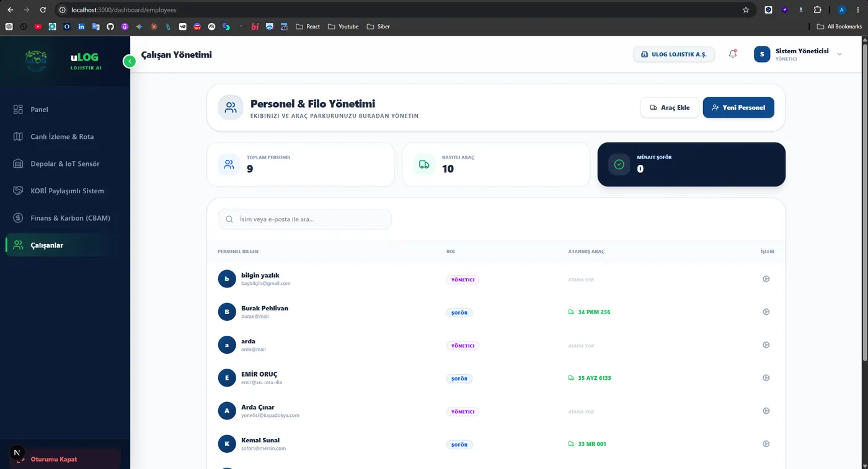Focus the name or email search field
This screenshot has height=469, width=868.
(305, 219)
